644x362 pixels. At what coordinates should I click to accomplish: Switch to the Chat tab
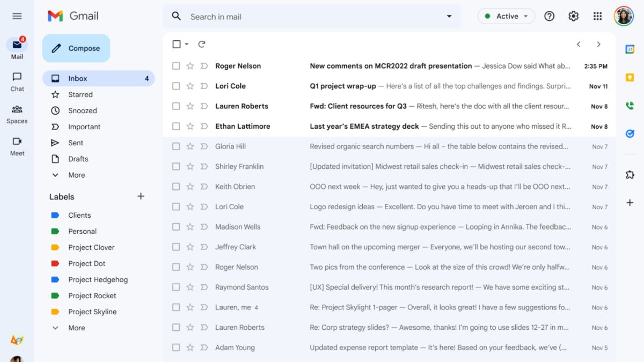(17, 82)
